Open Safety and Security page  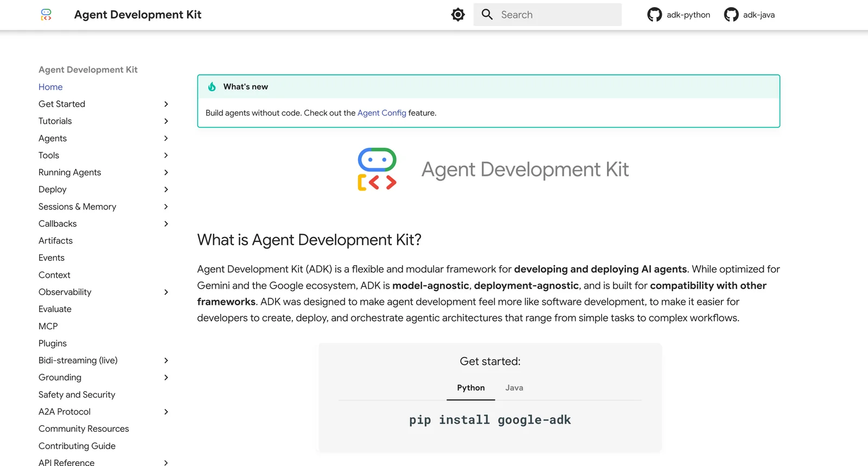[77, 394]
